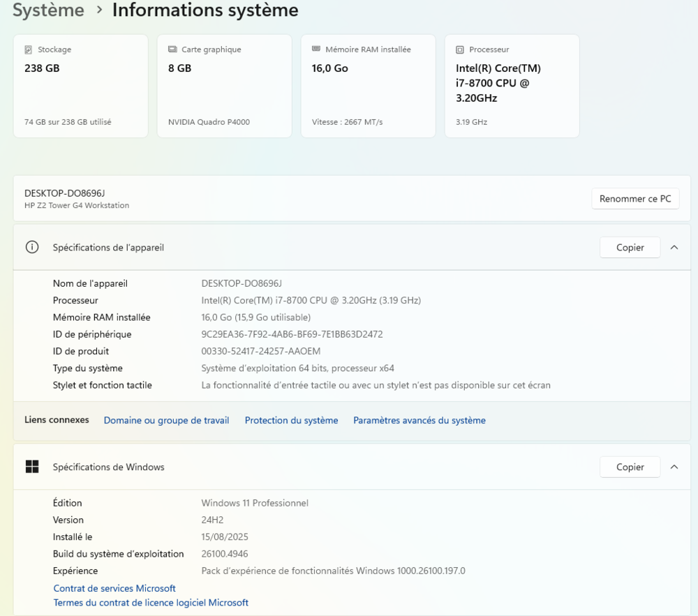Click the storage icon in Stockage card

pos(29,50)
